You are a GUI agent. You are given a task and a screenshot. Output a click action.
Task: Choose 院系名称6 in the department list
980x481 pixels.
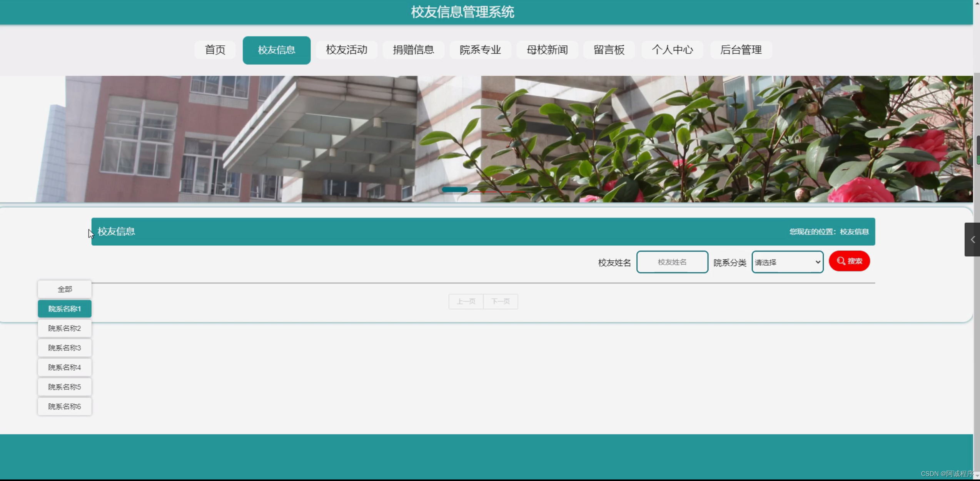(64, 406)
